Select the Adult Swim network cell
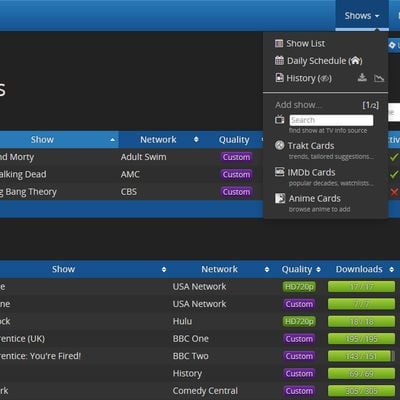The height and width of the screenshot is (400, 400). pyautogui.click(x=143, y=157)
